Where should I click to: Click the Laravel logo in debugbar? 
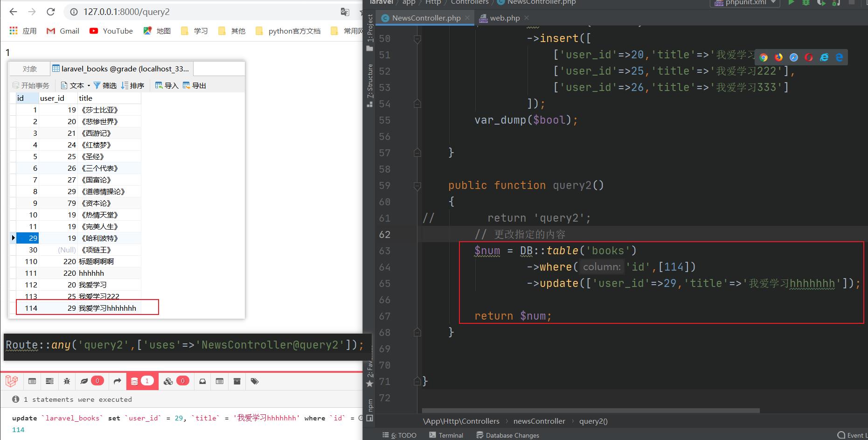tap(12, 381)
